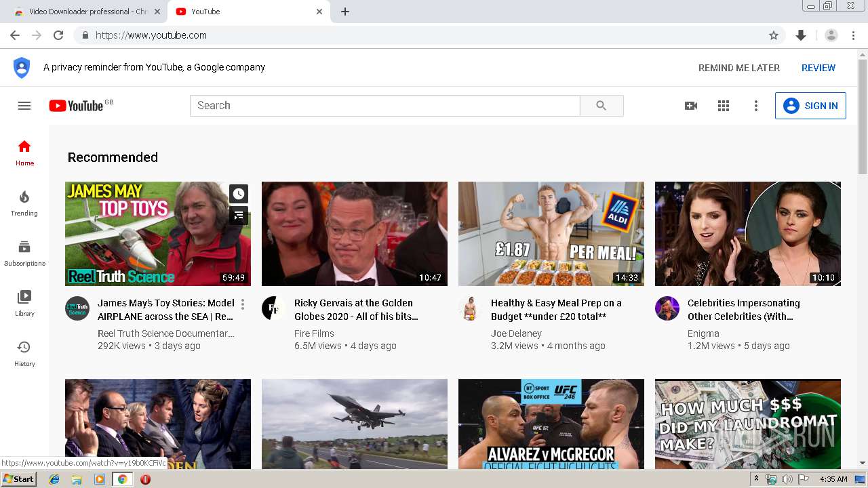The height and width of the screenshot is (488, 868).
Task: Open the Windows Start menu
Action: [x=19, y=479]
